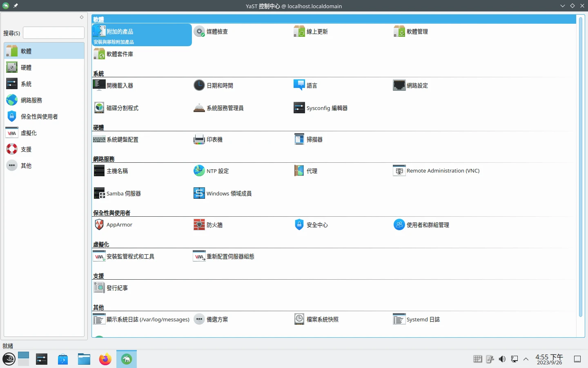Screen dimensions: 588x368
Task: Click the vertical scrollbar of module list
Action: click(x=580, y=164)
